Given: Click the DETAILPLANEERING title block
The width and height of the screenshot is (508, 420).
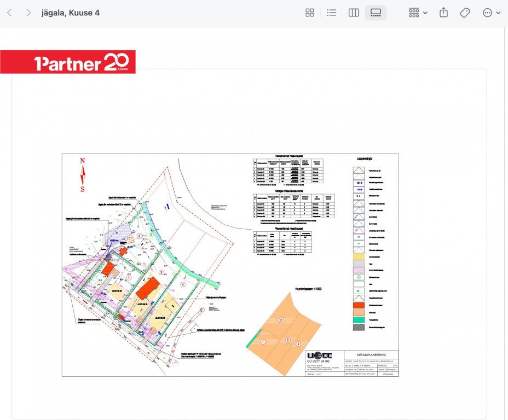Looking at the screenshot, I should pos(370,355).
